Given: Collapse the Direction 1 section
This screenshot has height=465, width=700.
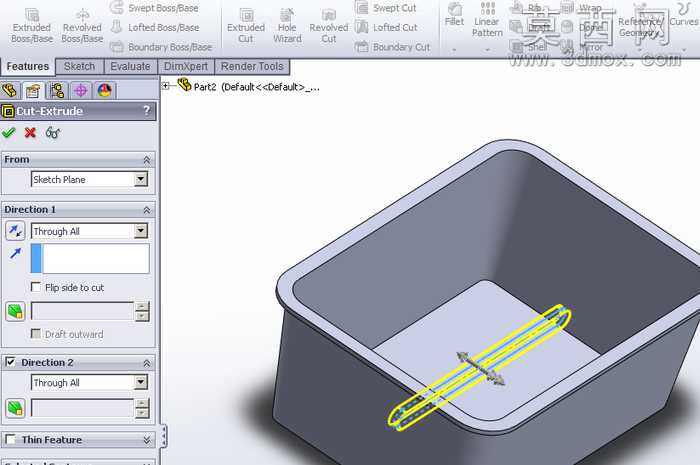Looking at the screenshot, I should pyautogui.click(x=146, y=210).
